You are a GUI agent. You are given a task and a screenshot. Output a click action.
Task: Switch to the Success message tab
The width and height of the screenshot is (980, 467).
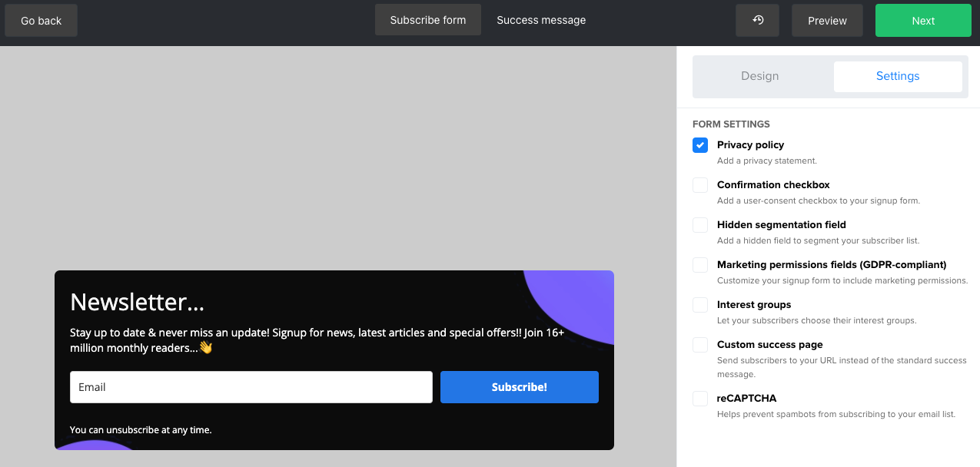pos(541,20)
